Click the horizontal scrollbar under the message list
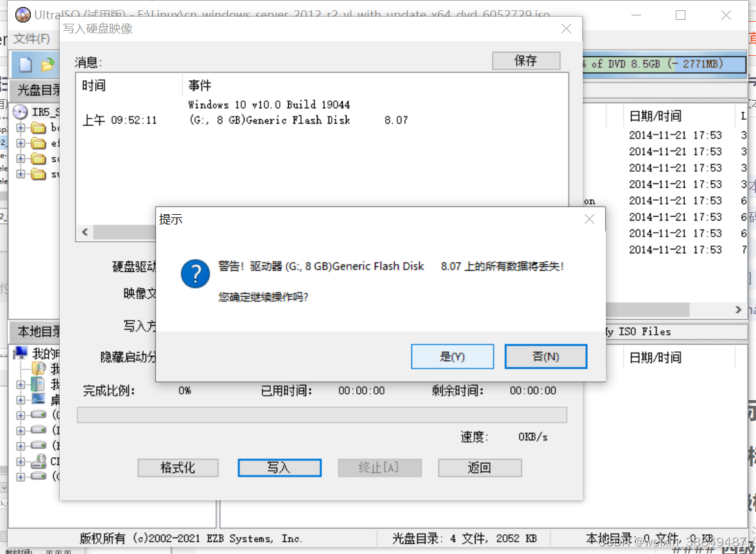This screenshot has height=554, width=756. [x=128, y=232]
